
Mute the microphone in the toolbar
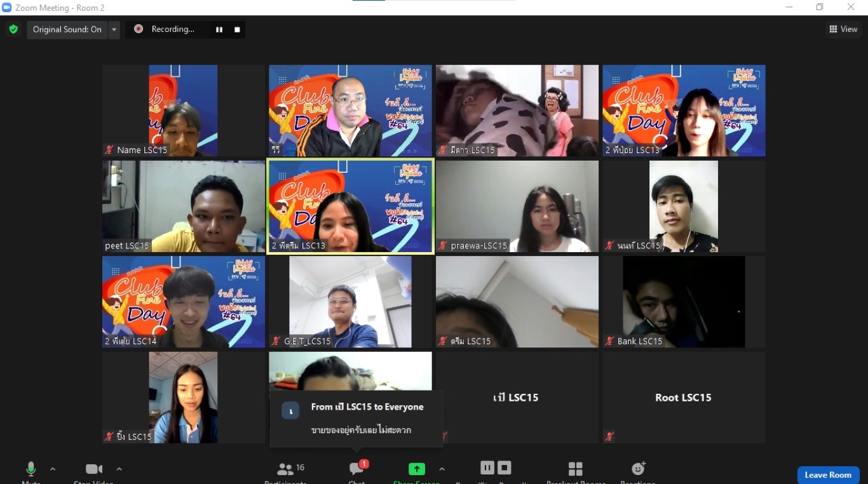[x=31, y=470]
